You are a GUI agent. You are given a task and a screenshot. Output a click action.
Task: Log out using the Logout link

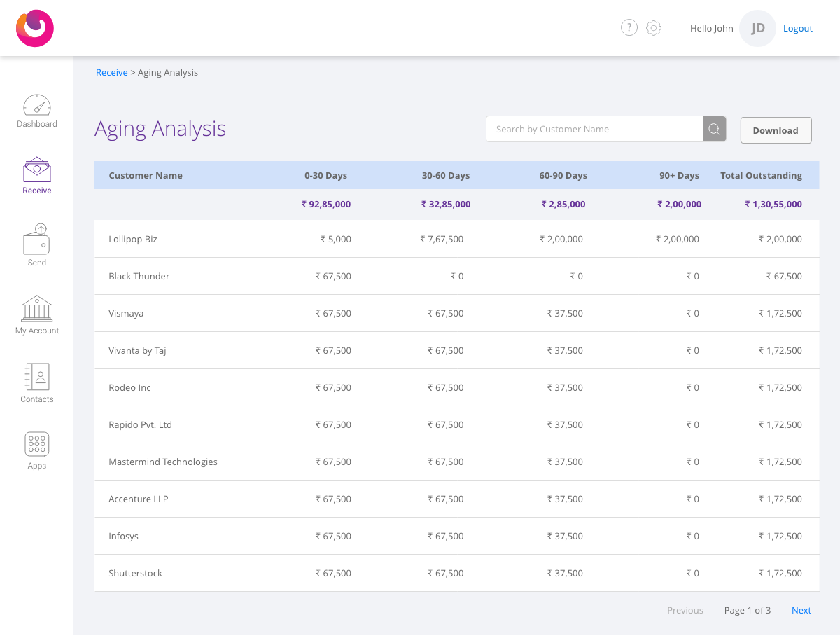(x=798, y=29)
